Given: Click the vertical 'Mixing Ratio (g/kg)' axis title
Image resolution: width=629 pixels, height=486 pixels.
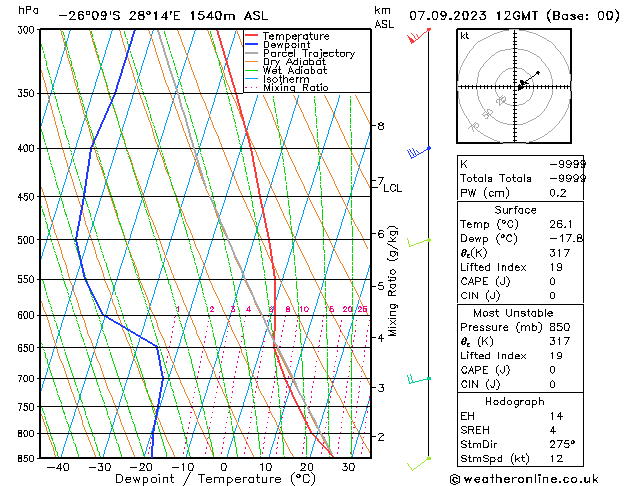Looking at the screenshot, I should (393, 281).
